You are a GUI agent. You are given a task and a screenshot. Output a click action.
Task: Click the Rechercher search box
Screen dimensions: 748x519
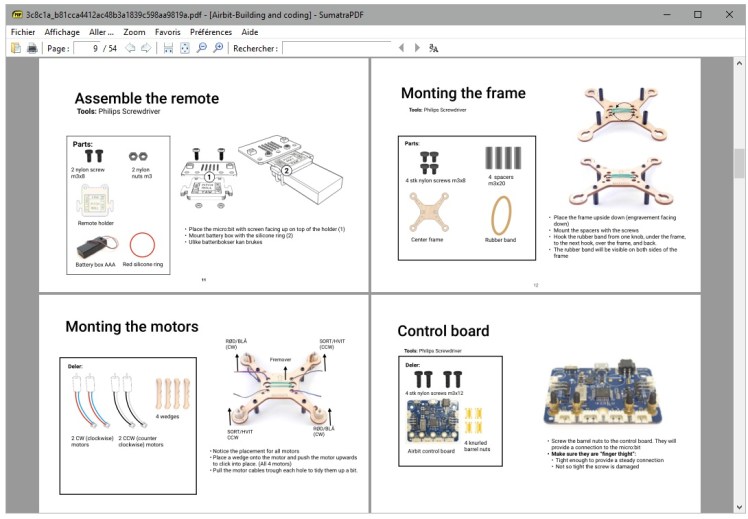pos(337,48)
